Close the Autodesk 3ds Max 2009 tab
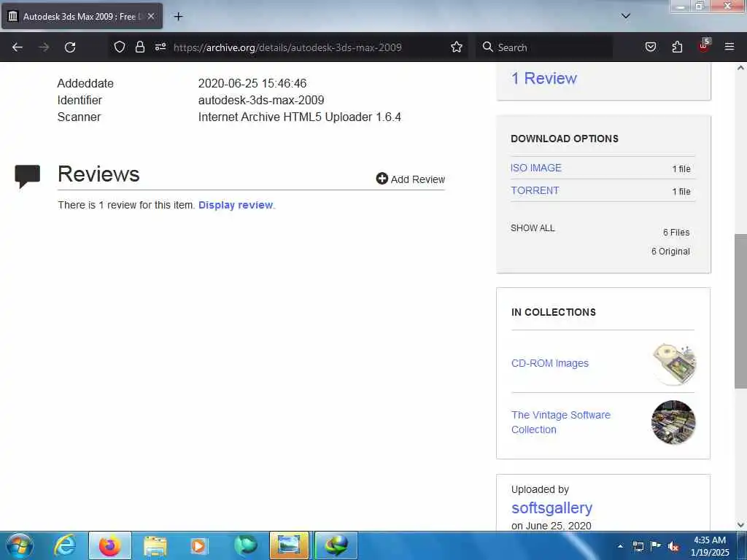 [x=151, y=16]
